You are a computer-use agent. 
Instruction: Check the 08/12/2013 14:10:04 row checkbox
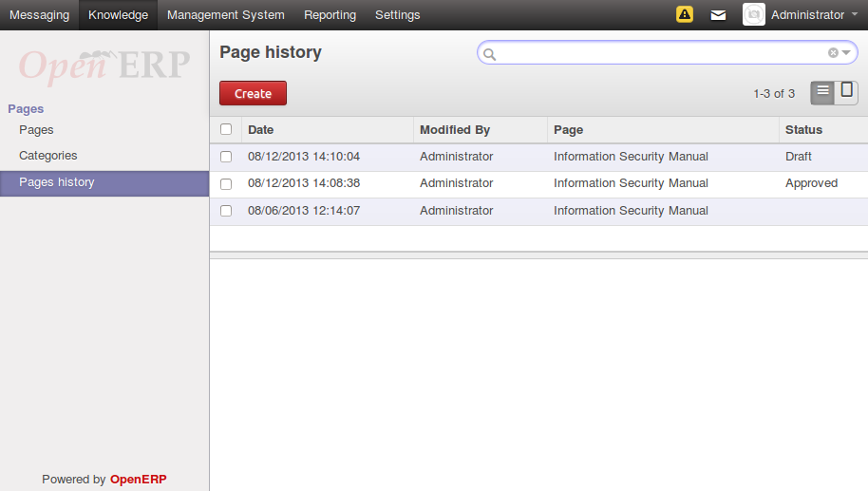(226, 157)
